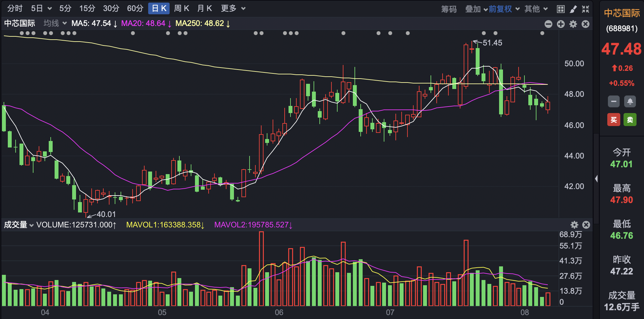Click the MAVOL2:195785.527 label
644x319 pixels.
[253, 225]
